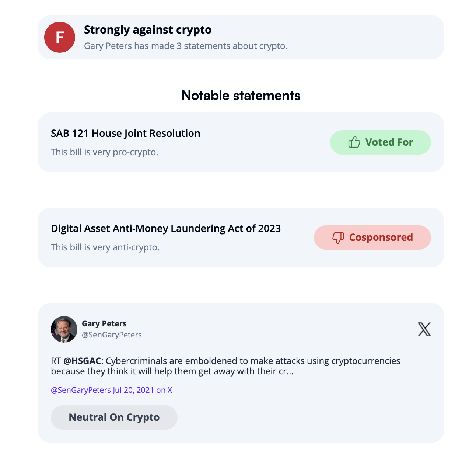Screen dimensions: 476x461
Task: Click 'Gary Peters has made 3 statements' text
Action: click(x=186, y=46)
